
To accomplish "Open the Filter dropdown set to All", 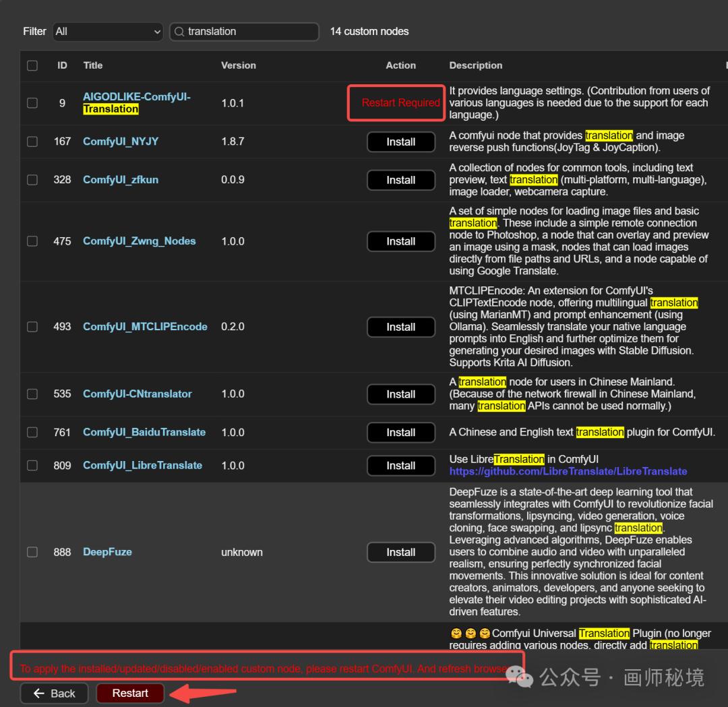I will click(108, 32).
